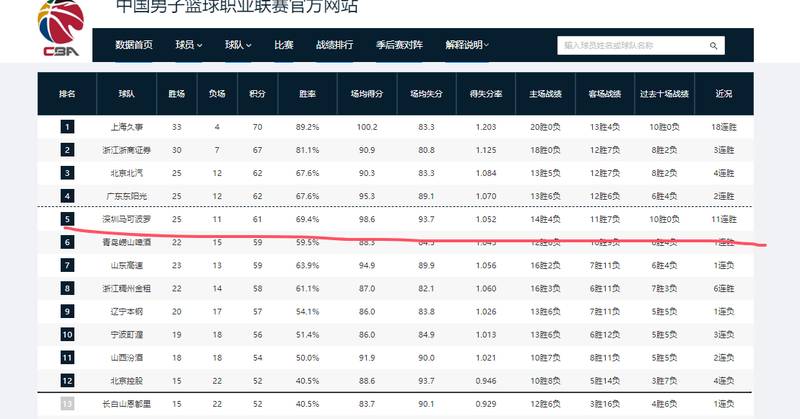Screen dimensions: 800x419
Task: Sort by the 得失分率 column header
Action: tap(486, 94)
